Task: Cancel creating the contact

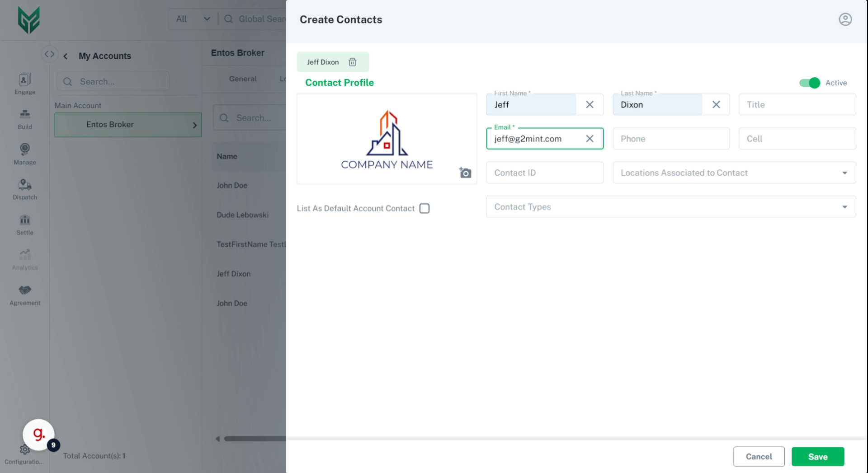Action: [759, 456]
